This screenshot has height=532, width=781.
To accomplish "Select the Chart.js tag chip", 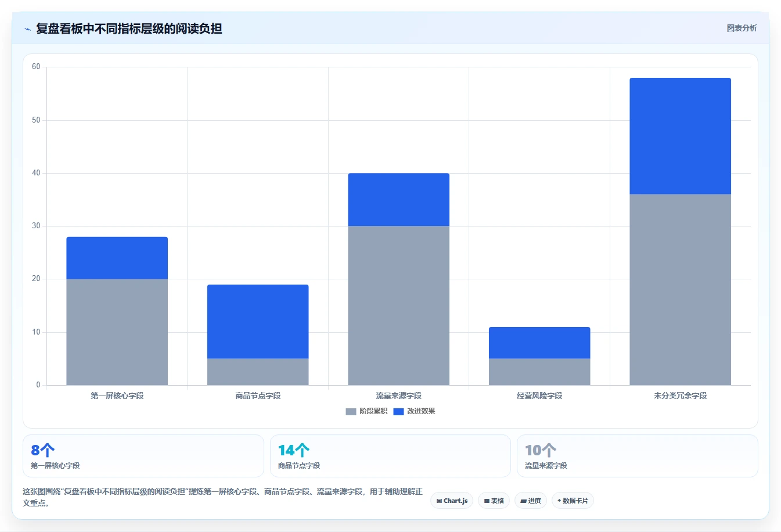I will [x=452, y=501].
